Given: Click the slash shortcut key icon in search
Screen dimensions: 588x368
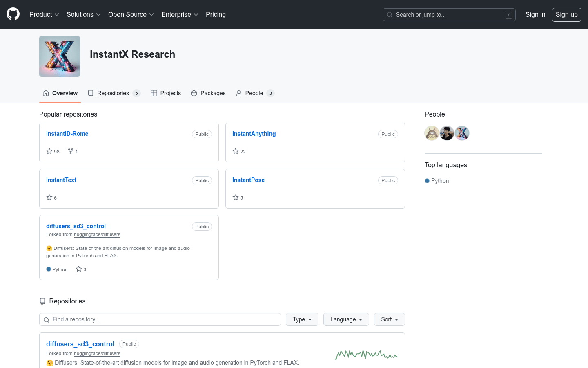Looking at the screenshot, I should coord(508,15).
